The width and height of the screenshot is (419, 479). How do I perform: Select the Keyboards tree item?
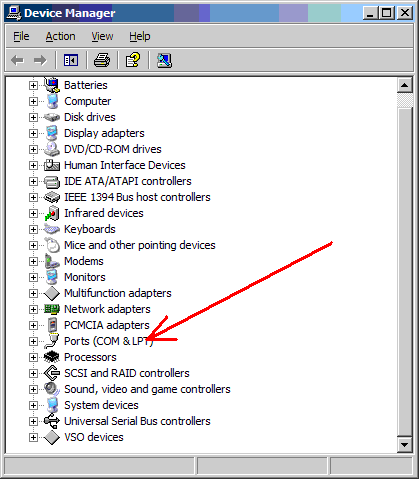pyautogui.click(x=90, y=229)
